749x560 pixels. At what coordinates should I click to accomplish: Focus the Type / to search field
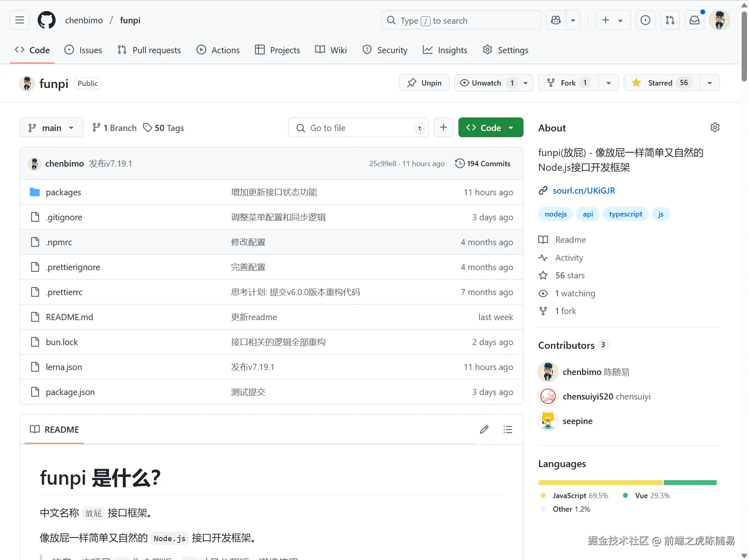coord(461,20)
